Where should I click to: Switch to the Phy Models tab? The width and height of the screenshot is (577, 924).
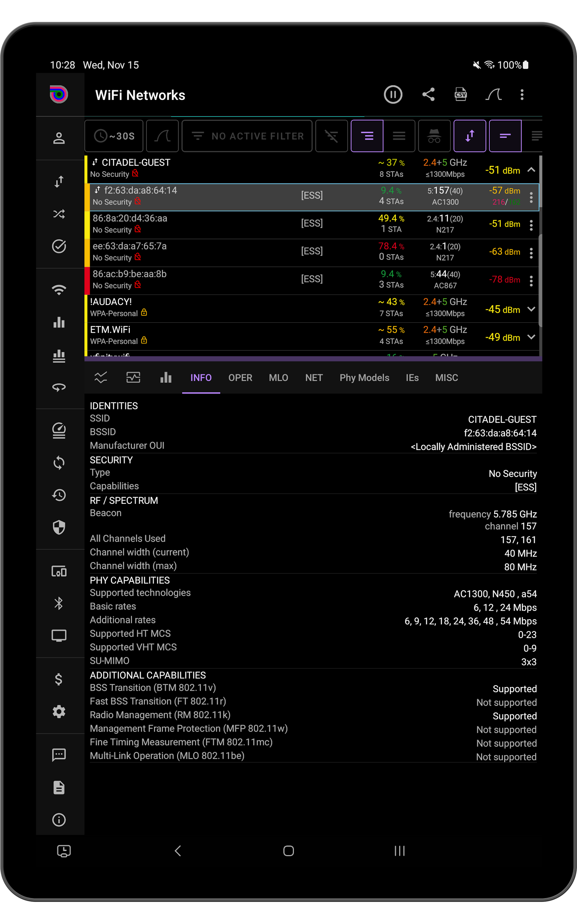(x=365, y=378)
